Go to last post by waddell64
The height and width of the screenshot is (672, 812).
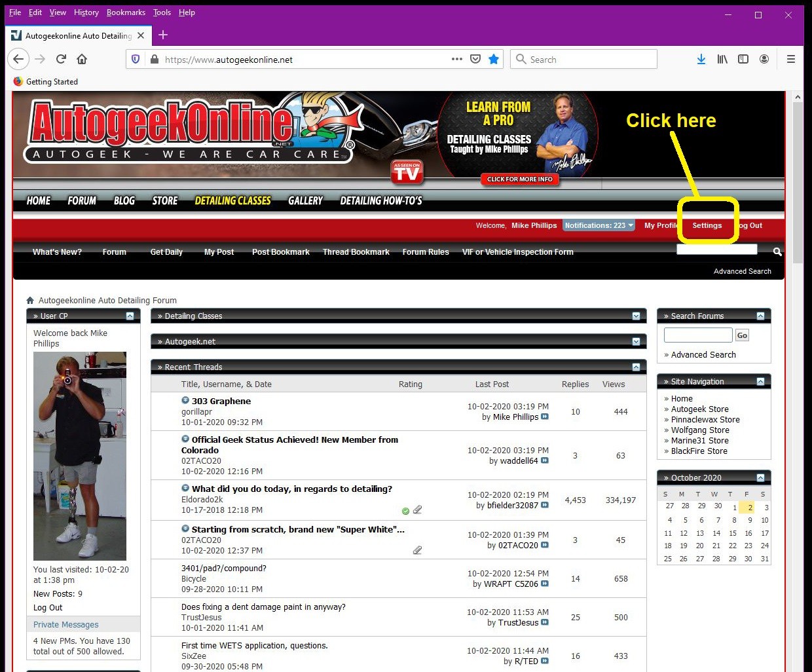click(x=545, y=460)
